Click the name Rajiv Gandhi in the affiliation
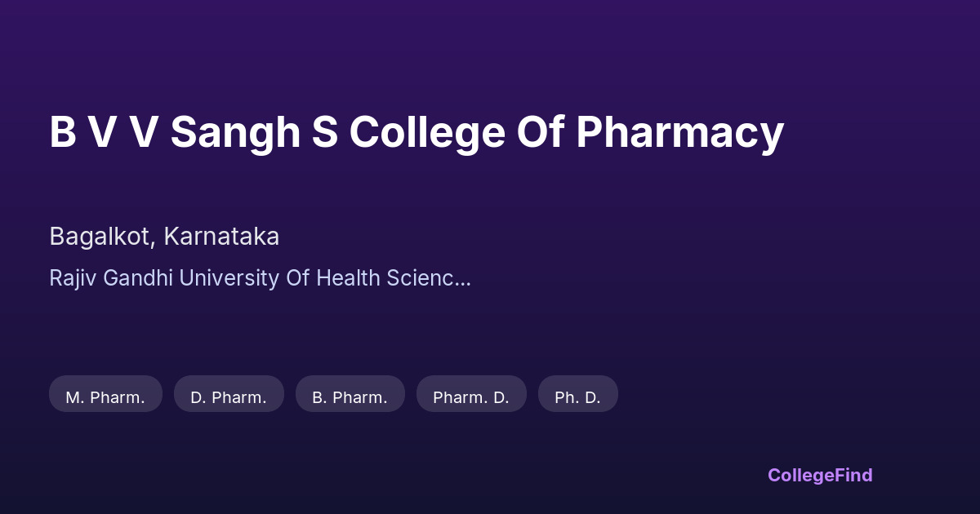The height and width of the screenshot is (514, 980). click(111, 278)
